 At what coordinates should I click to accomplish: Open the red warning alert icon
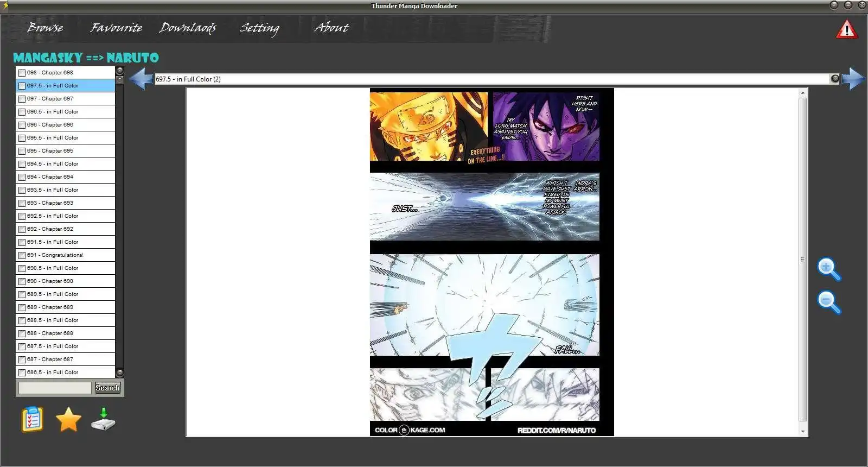pos(846,29)
